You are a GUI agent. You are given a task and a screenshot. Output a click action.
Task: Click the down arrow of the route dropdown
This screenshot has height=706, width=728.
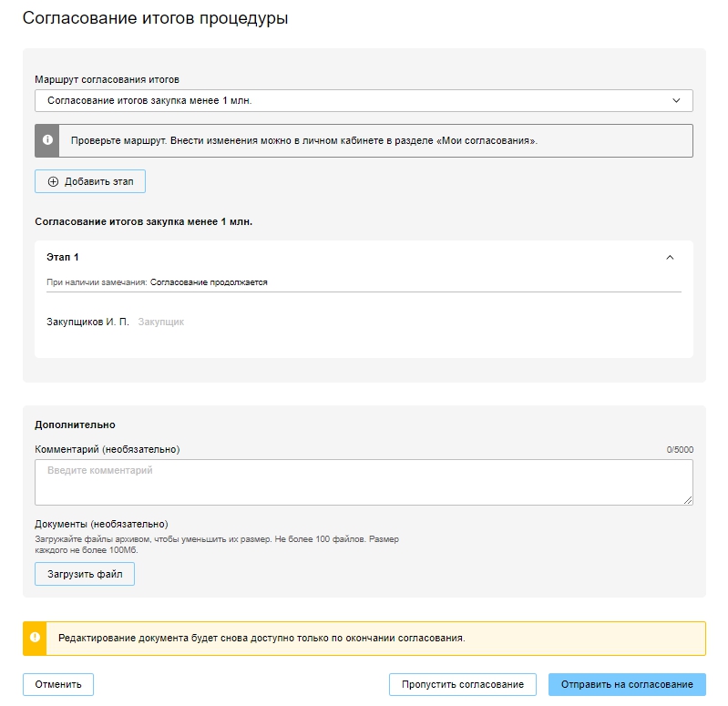click(x=676, y=100)
